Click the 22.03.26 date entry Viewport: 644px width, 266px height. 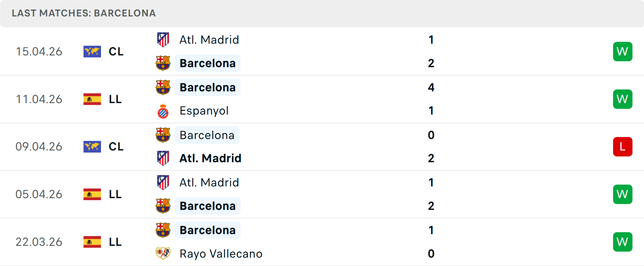point(39,242)
